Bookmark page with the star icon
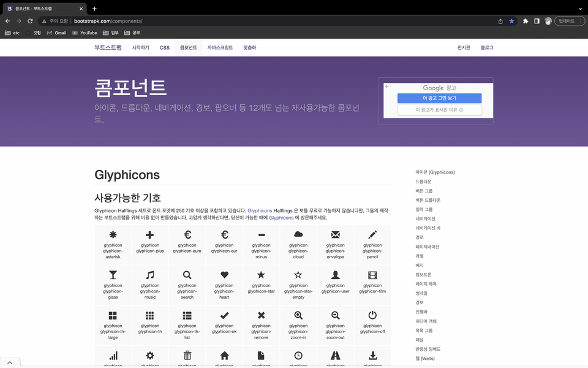 [x=511, y=21]
